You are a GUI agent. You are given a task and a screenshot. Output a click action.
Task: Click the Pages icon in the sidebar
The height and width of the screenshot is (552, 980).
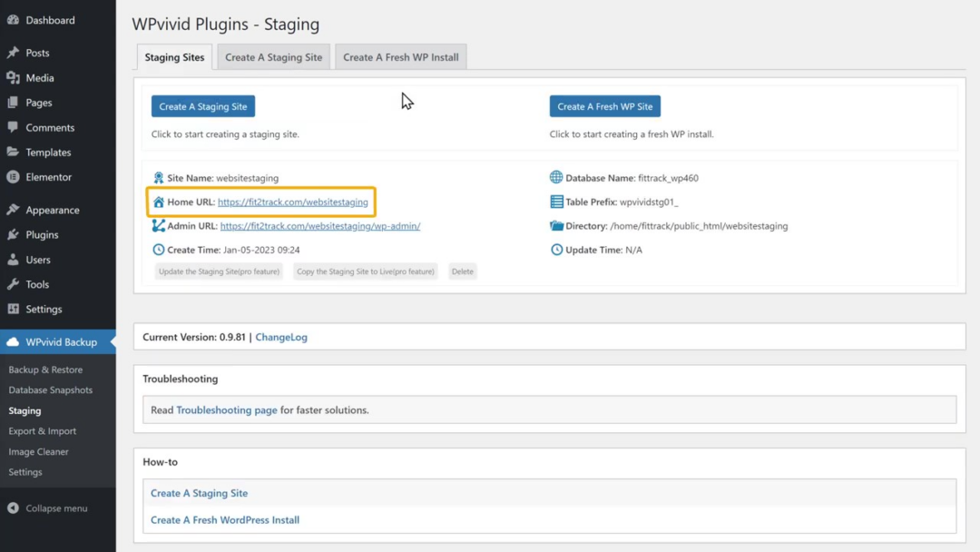13,103
